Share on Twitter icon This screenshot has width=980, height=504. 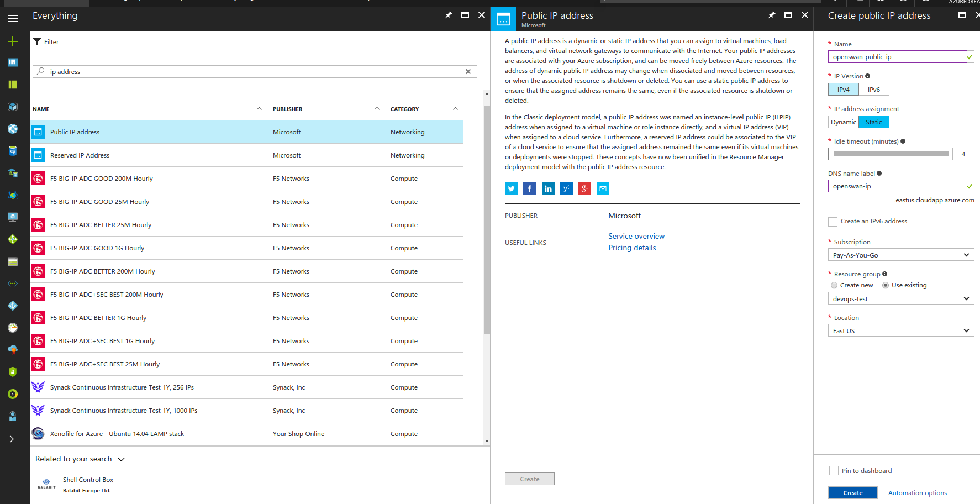coord(511,189)
